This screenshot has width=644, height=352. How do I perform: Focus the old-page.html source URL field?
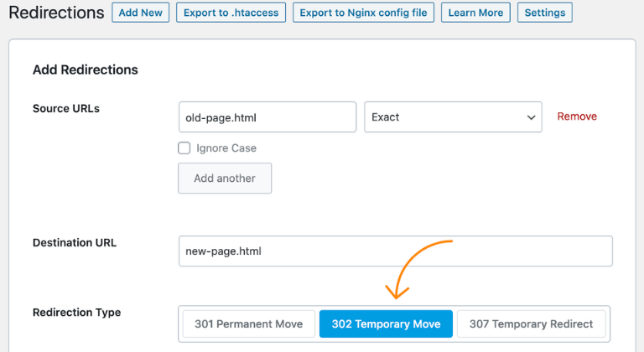(x=267, y=117)
